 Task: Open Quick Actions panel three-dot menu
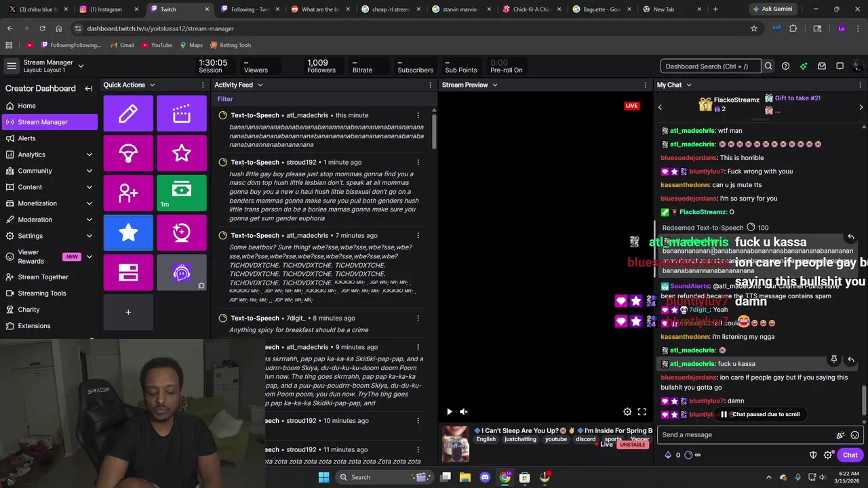pyautogui.click(x=203, y=85)
